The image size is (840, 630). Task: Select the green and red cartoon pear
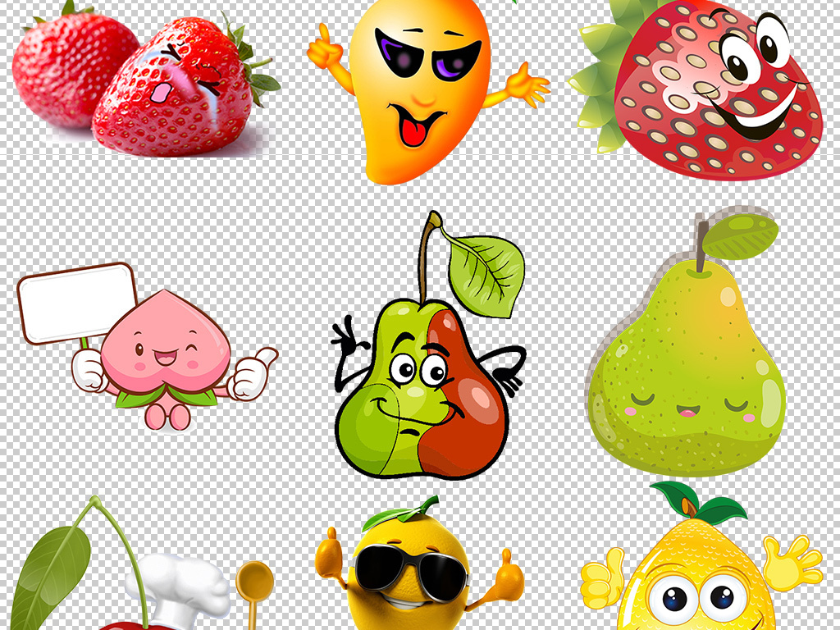(x=428, y=345)
